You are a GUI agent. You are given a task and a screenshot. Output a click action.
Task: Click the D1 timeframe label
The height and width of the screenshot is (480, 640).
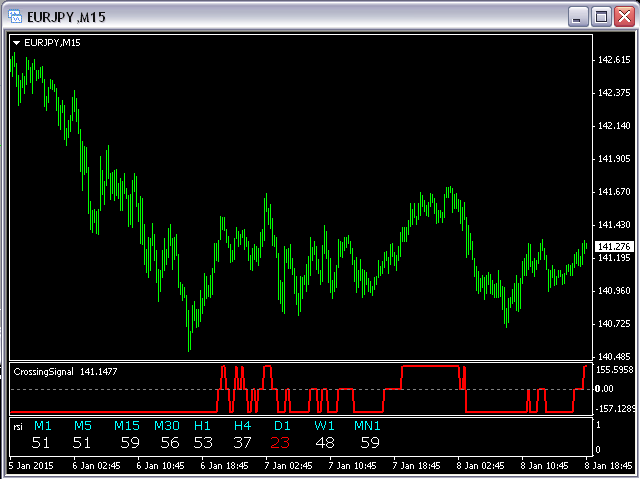[x=282, y=426]
